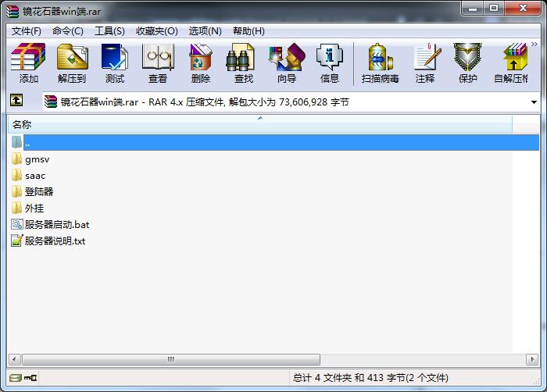
Task: Click the 添加 (Add) toolbar icon
Action: [x=28, y=63]
